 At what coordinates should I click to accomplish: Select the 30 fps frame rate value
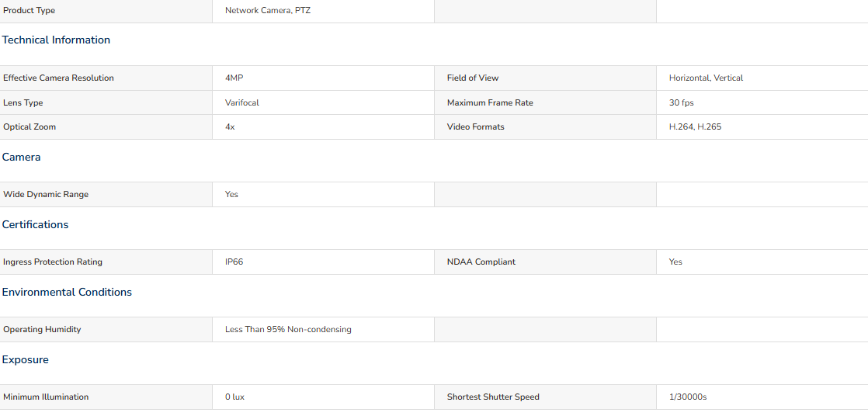pyautogui.click(x=682, y=103)
